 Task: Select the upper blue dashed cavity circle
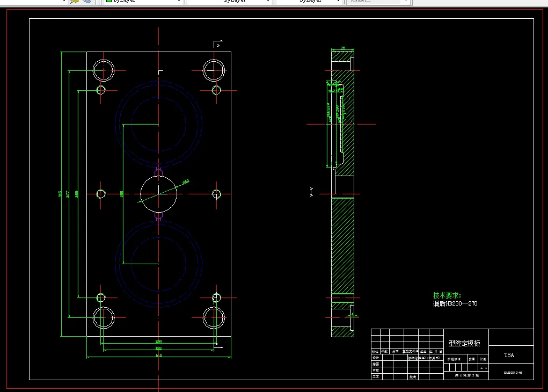pyautogui.click(x=159, y=123)
